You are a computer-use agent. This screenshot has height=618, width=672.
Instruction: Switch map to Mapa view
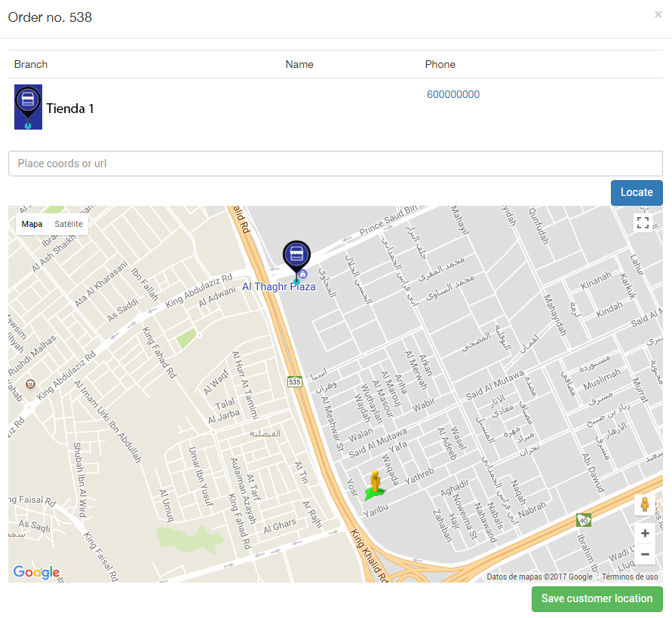point(32,224)
